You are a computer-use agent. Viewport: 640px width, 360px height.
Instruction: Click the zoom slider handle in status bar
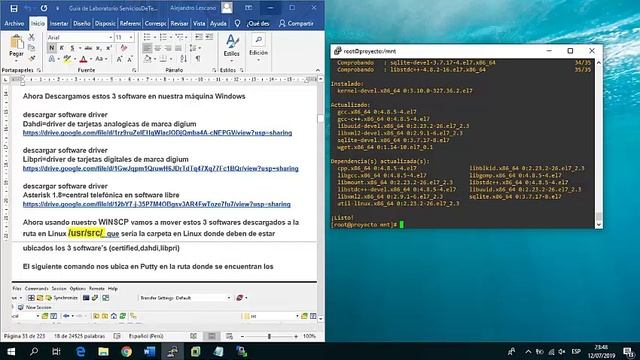269,336
